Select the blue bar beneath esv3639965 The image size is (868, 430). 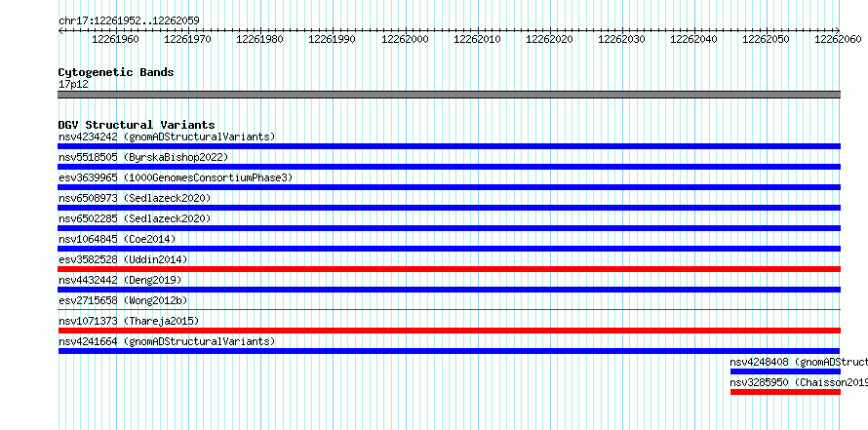pyautogui.click(x=449, y=187)
